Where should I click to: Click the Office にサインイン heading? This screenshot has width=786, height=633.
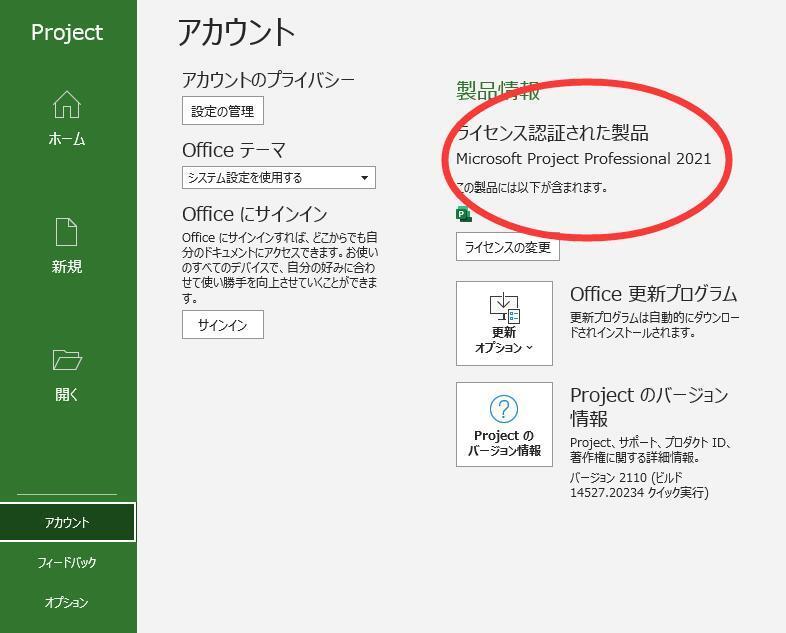(255, 215)
